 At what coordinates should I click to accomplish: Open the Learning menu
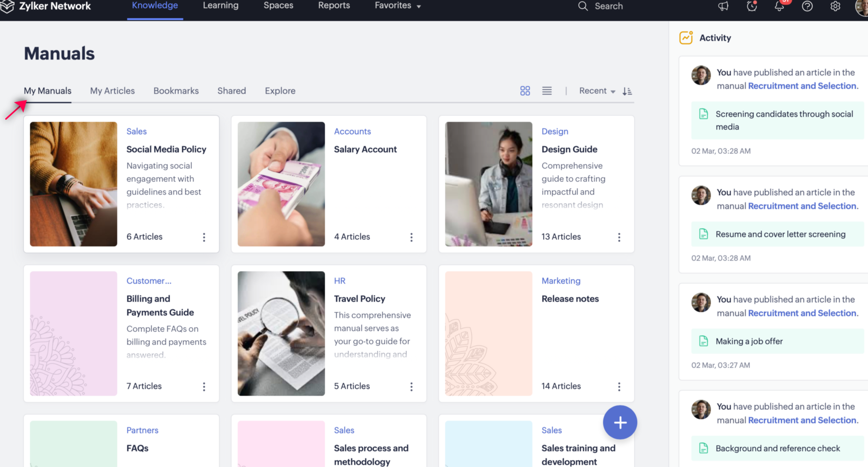(x=221, y=6)
